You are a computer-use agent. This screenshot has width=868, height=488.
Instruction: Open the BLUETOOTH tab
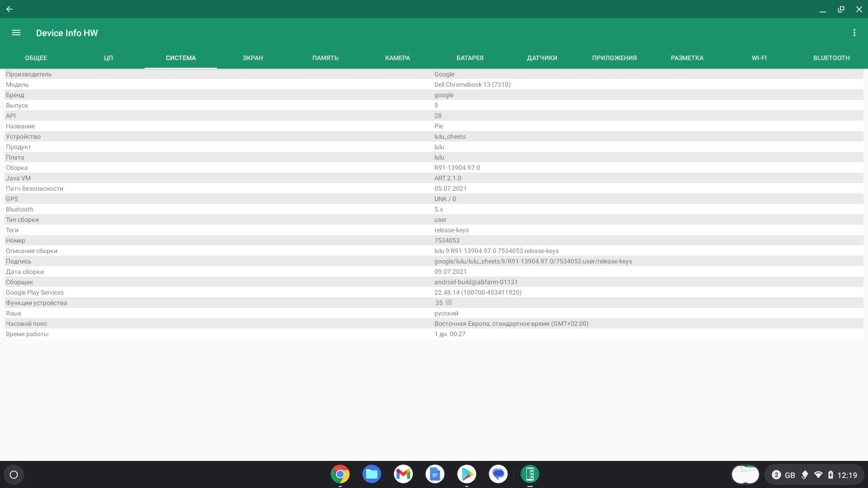click(x=831, y=58)
